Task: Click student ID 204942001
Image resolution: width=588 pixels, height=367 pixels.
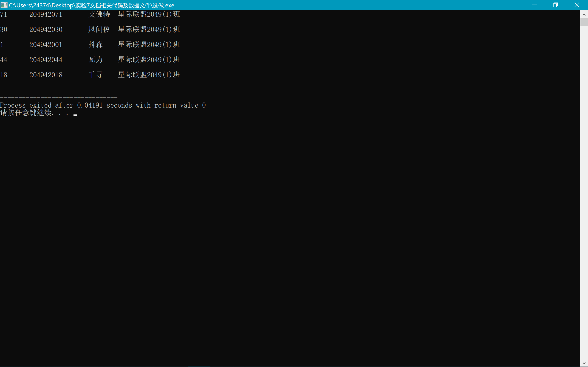Action: (46, 45)
